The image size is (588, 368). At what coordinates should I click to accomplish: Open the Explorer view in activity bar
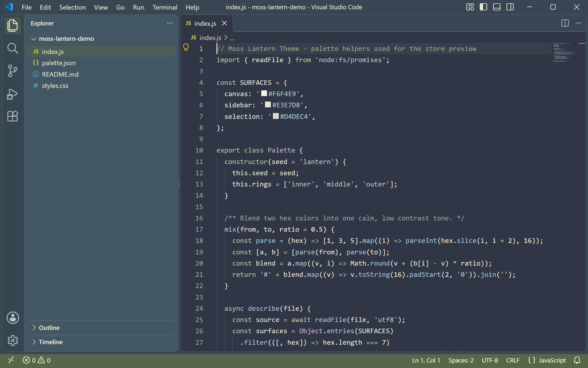[13, 26]
